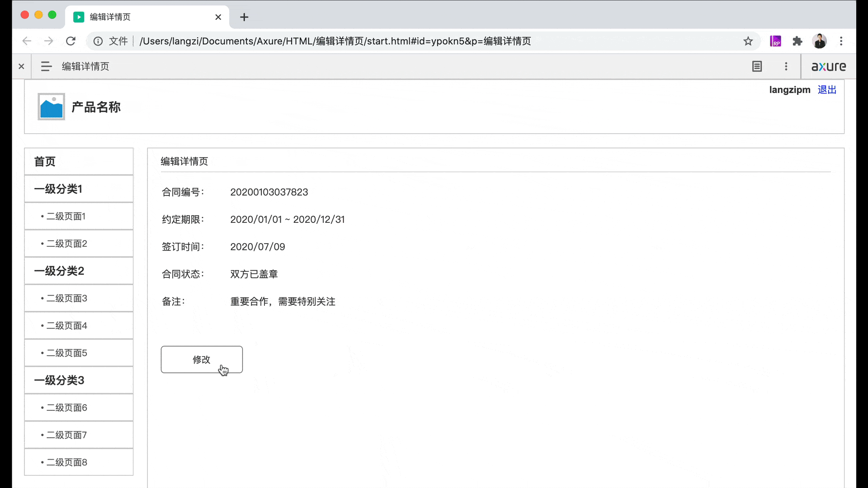Open the Chrome profile avatar
This screenshot has height=488, width=868.
819,41
